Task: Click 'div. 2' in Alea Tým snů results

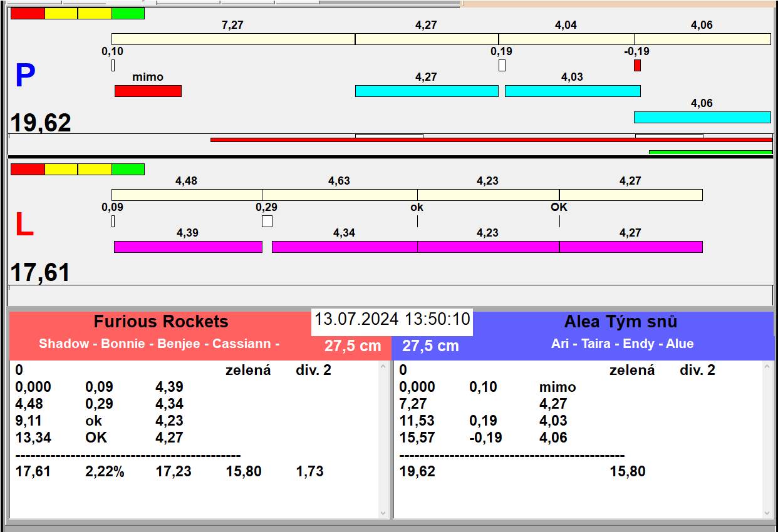Action: (697, 370)
